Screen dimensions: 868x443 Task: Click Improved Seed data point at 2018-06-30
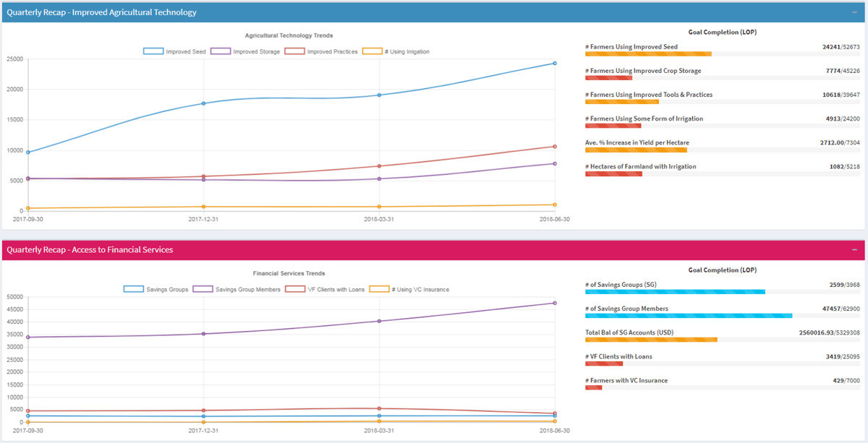click(555, 64)
